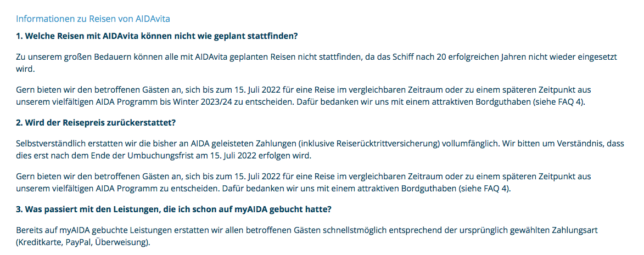
Task: Select question 1 about AIDAvita trips not taking place
Action: click(156, 37)
